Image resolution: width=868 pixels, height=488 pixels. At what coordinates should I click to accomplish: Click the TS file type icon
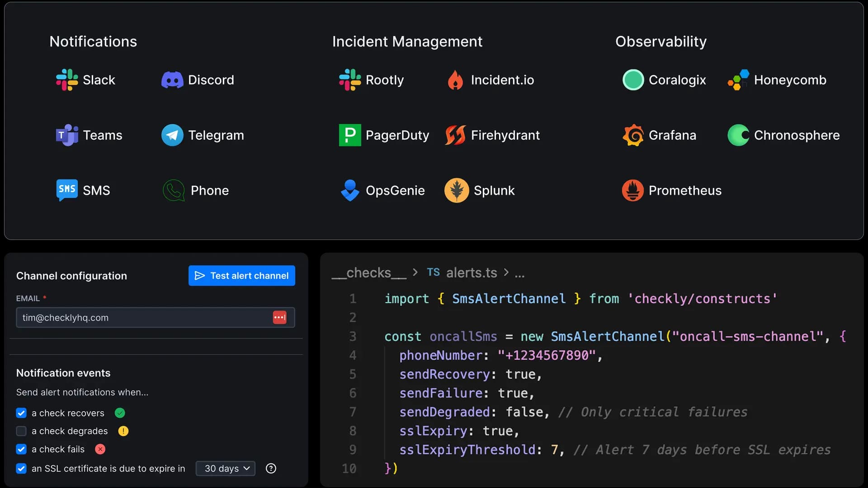click(x=433, y=272)
